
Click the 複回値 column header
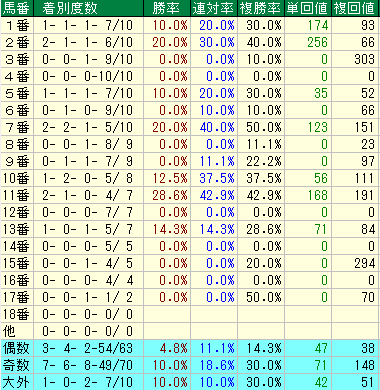click(355, 8)
